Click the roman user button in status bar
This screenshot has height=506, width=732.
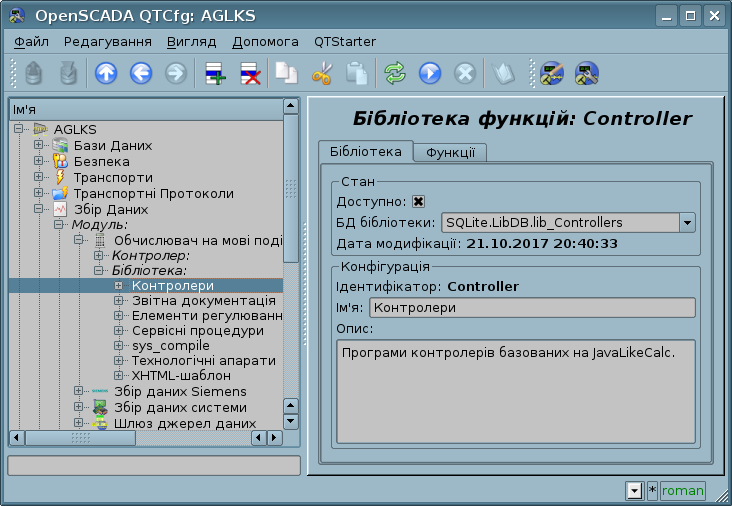(x=683, y=491)
